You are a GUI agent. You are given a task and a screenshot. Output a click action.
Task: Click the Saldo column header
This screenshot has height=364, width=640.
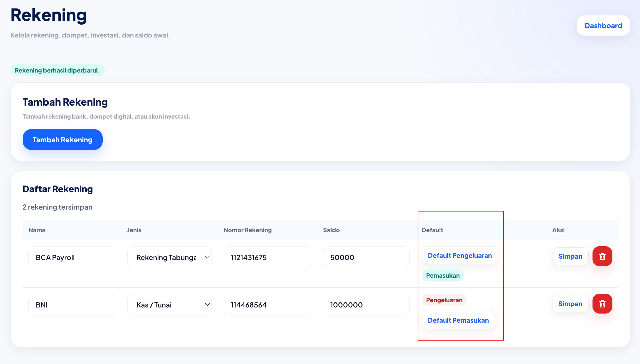(331, 230)
